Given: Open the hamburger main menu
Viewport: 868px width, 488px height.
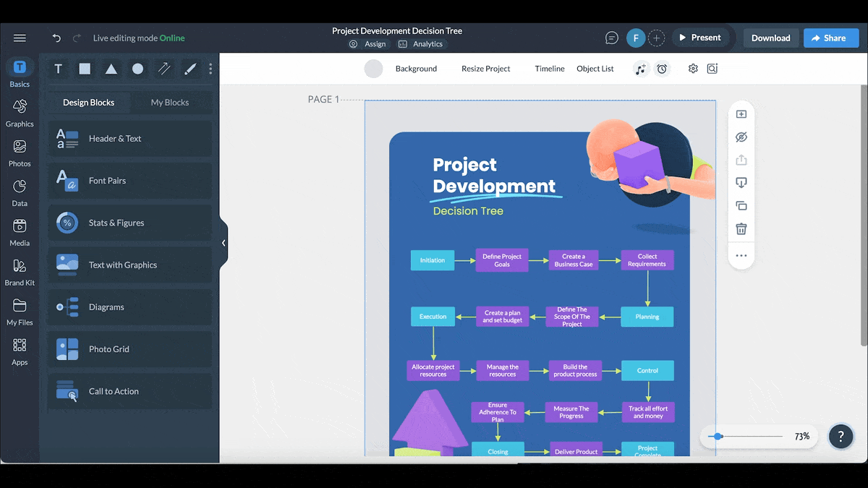Looking at the screenshot, I should 20,38.
